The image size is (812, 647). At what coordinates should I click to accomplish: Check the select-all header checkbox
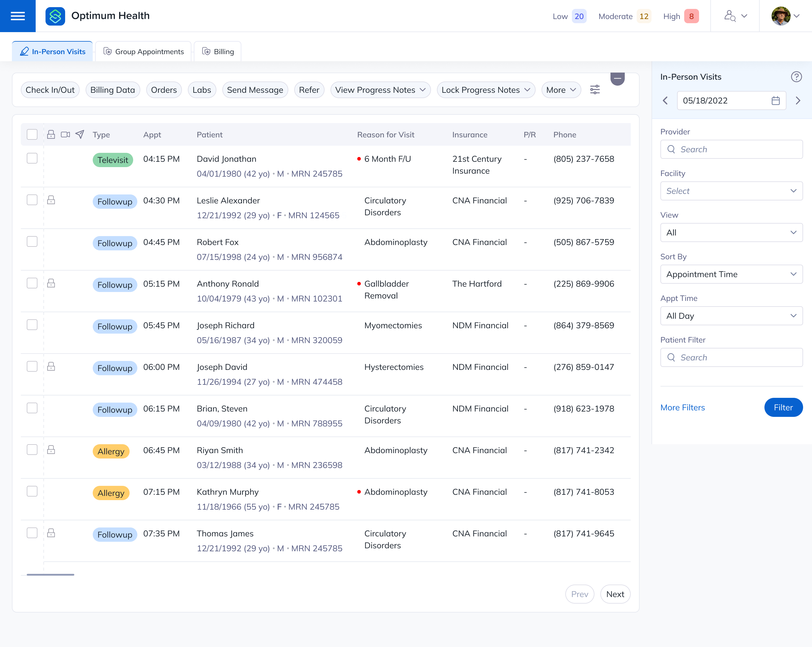[x=32, y=134]
